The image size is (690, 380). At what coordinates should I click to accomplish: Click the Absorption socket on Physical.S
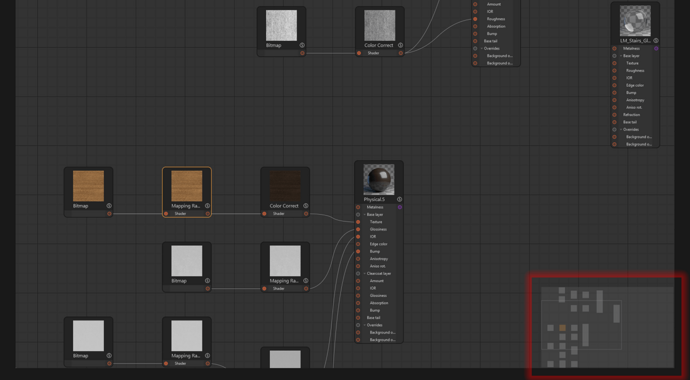click(358, 303)
